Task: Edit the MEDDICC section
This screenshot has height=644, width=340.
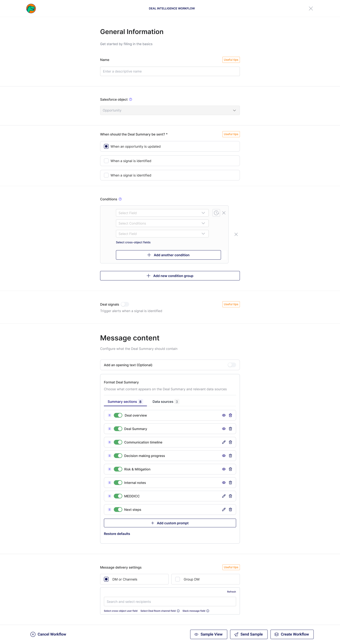Action: (x=224, y=496)
